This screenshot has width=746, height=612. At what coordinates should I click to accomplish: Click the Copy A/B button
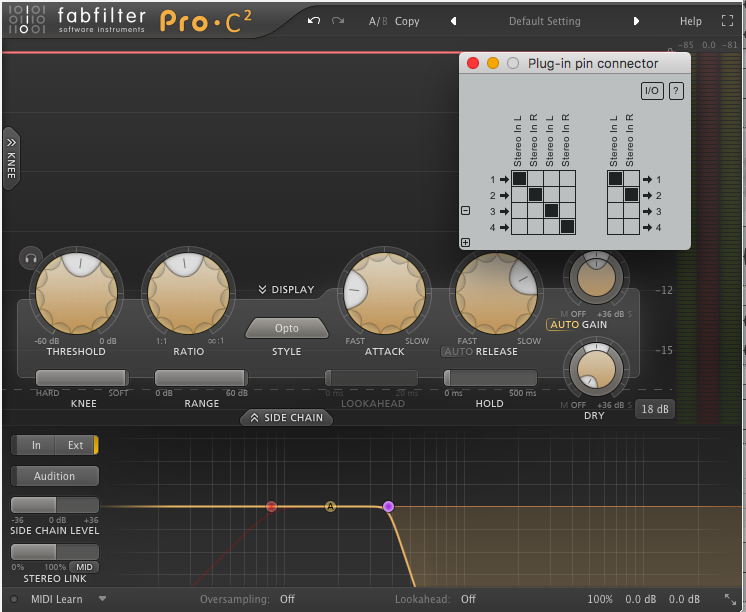pos(407,21)
